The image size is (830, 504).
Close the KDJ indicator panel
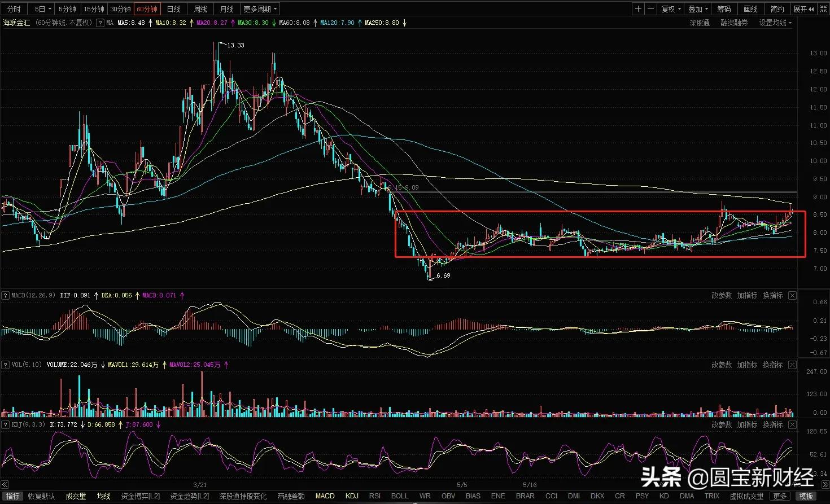[x=792, y=424]
